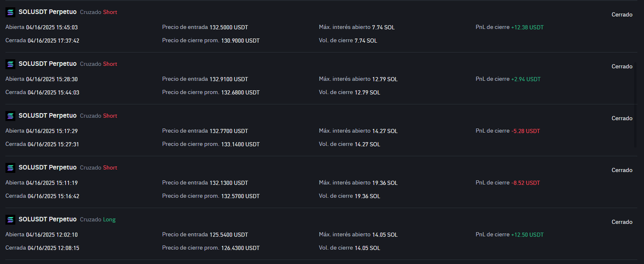
Task: Open SOLUSDT Perpetuo trade with -8.52 USDT PnL
Action: coord(48,167)
